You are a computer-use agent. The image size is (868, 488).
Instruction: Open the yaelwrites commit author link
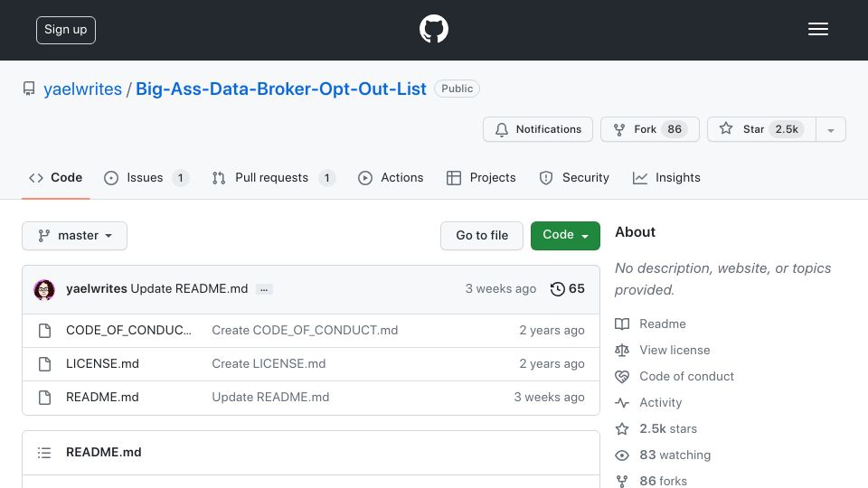[x=97, y=289]
